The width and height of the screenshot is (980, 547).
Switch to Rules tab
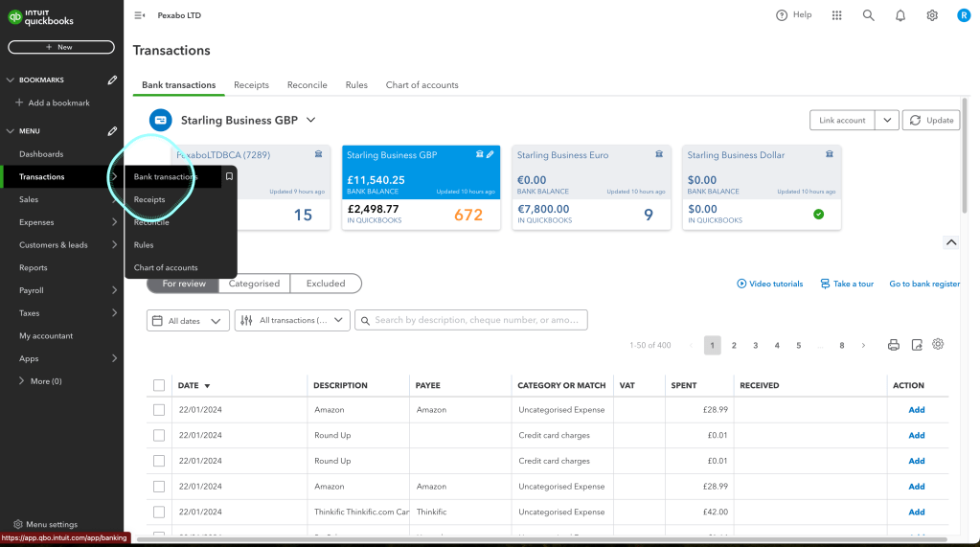356,85
